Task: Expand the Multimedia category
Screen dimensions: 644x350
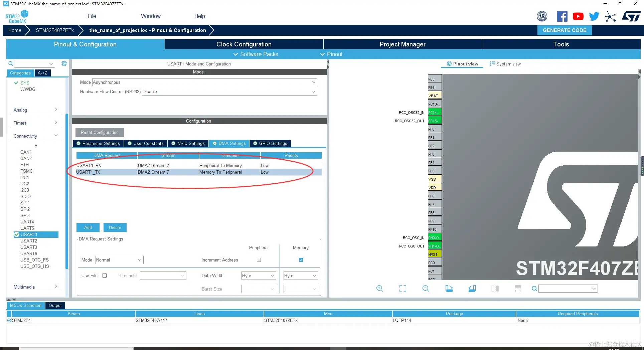Action: point(35,287)
